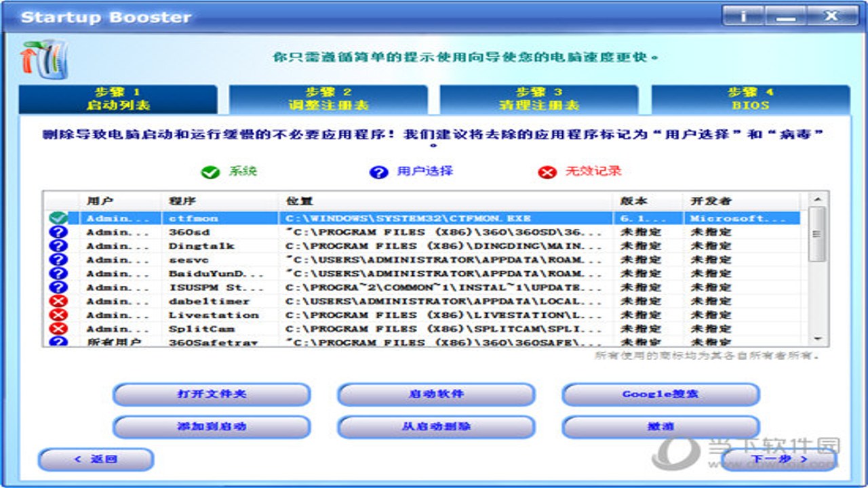Click the 用户选择 legend label
This screenshot has width=868, height=488.
425,171
